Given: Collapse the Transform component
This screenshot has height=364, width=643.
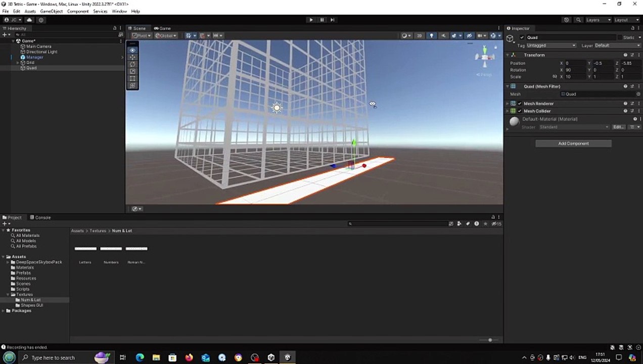Looking at the screenshot, I should [x=508, y=55].
